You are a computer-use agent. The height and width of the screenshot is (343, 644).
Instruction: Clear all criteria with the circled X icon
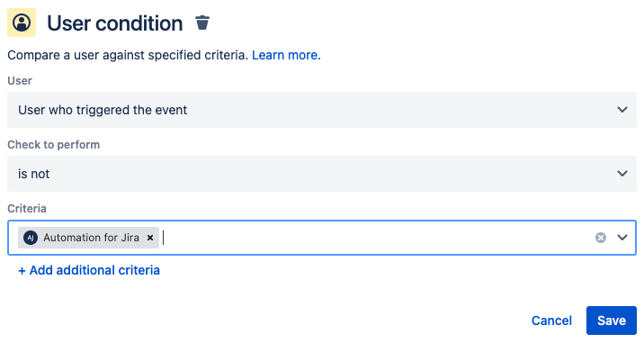click(x=601, y=238)
